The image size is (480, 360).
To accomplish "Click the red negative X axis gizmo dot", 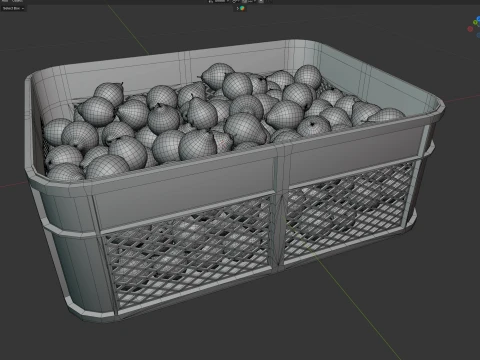I will coord(470,29).
